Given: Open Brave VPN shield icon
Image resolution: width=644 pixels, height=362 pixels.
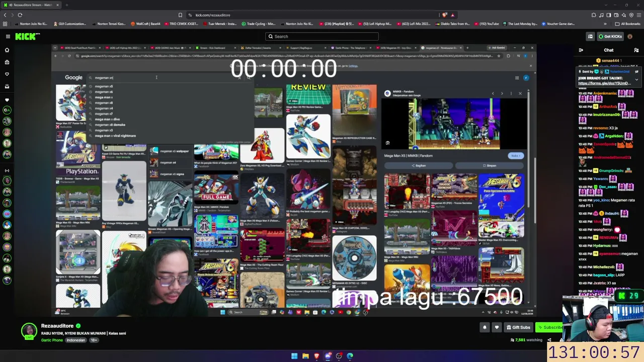Looking at the screenshot, I should tap(631, 15).
